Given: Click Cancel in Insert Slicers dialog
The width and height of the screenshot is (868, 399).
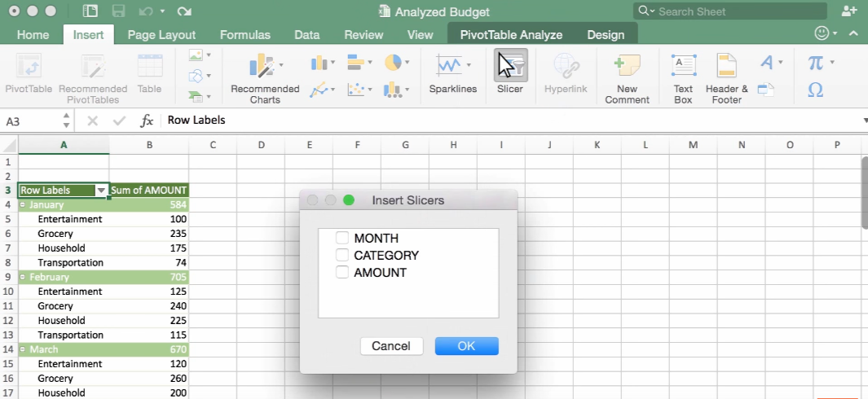Looking at the screenshot, I should click(391, 346).
